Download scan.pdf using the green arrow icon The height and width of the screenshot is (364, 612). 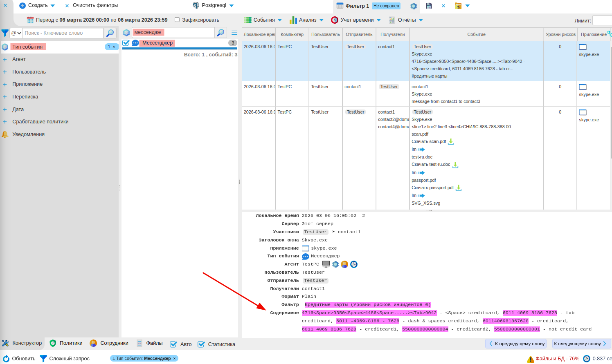click(x=451, y=142)
